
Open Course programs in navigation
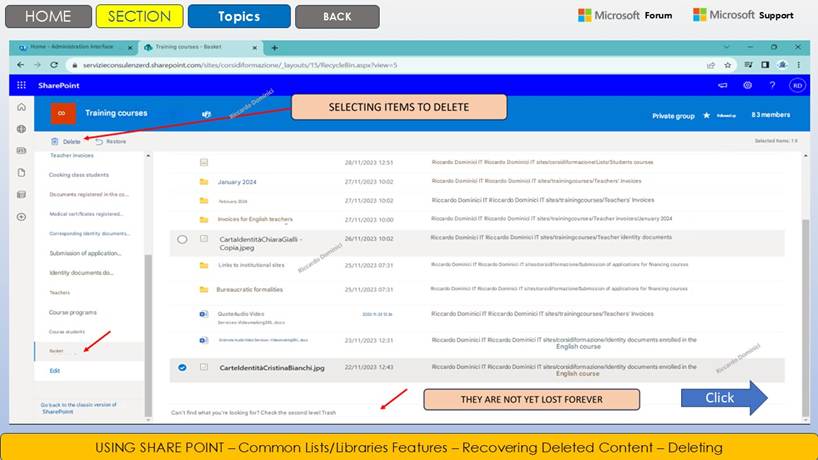pos(73,312)
